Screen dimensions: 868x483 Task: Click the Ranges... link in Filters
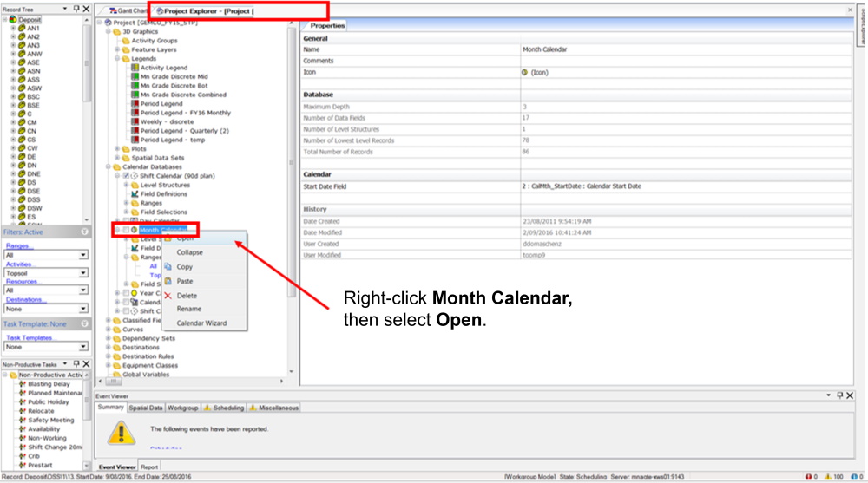pyautogui.click(x=19, y=245)
